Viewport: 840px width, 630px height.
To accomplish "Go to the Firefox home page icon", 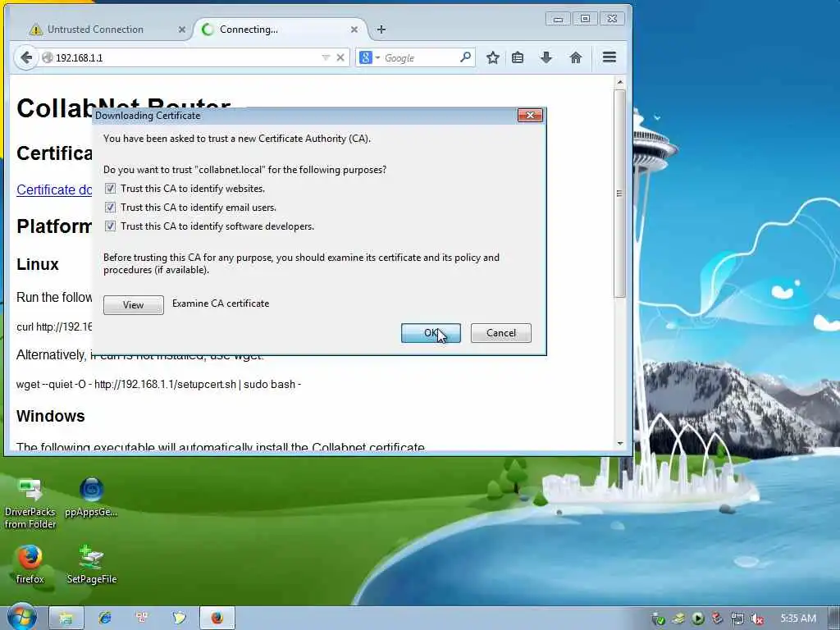I will [575, 57].
